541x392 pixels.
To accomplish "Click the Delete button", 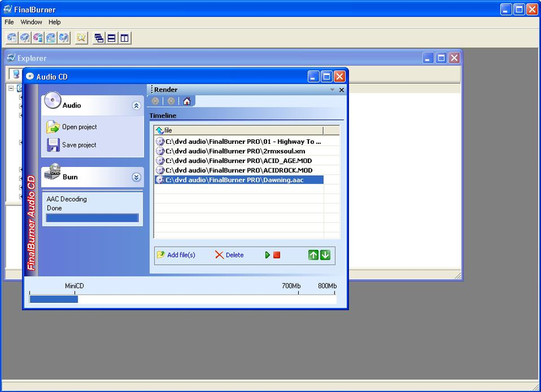I will tap(229, 255).
